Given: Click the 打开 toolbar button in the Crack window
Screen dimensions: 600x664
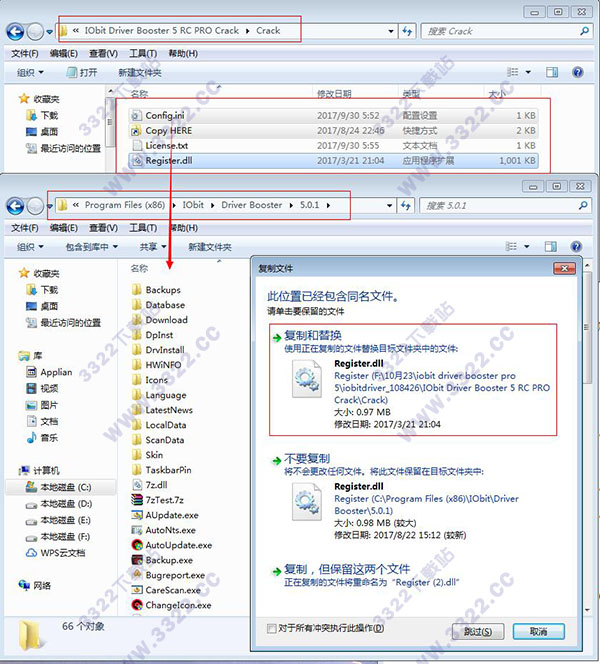Looking at the screenshot, I should click(83, 72).
